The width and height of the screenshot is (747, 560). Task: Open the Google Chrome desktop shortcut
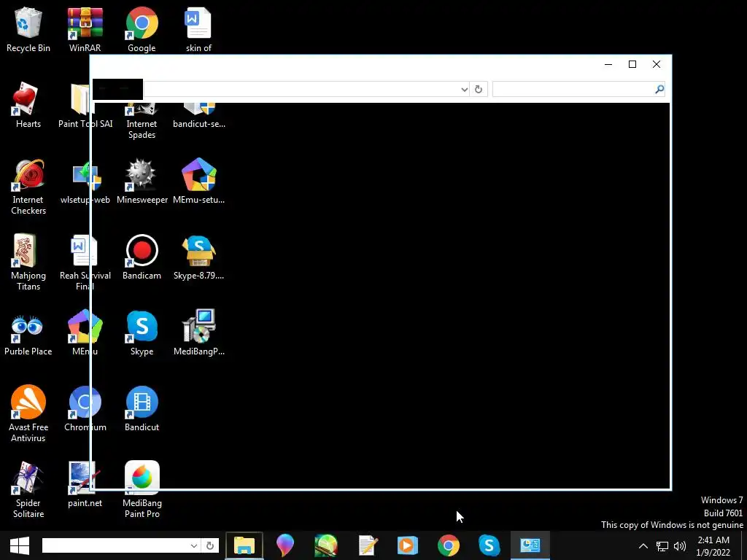coord(142,28)
